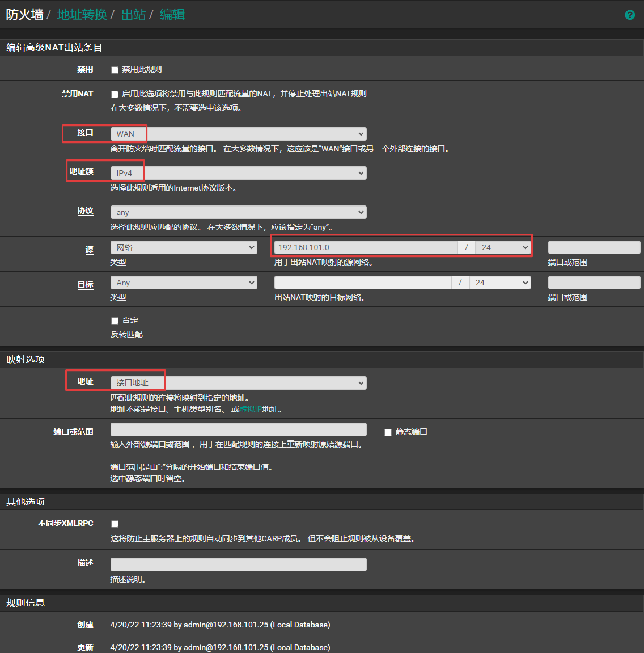Viewport: 644px width, 653px height.
Task: Follow the 虚拟IP link
Action: click(251, 409)
